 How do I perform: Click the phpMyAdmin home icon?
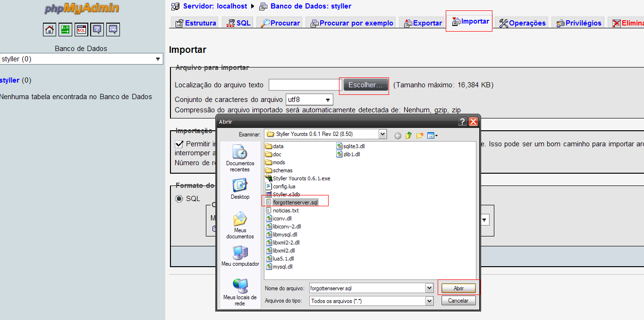pyautogui.click(x=50, y=30)
